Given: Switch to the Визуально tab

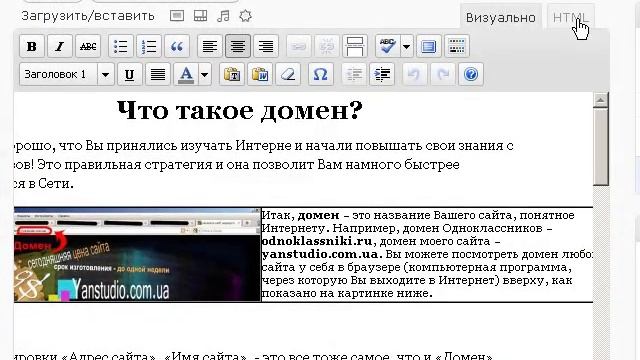Looking at the screenshot, I should pyautogui.click(x=501, y=18).
